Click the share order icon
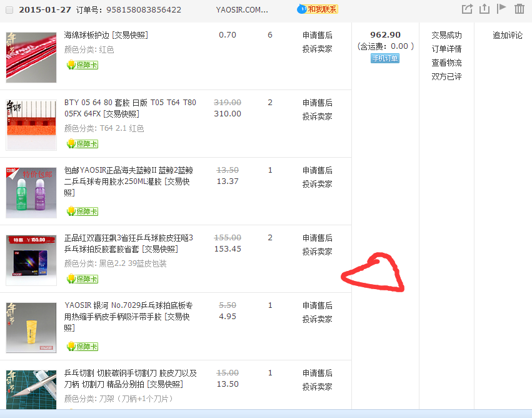This screenshot has width=532, height=418. 466,9
